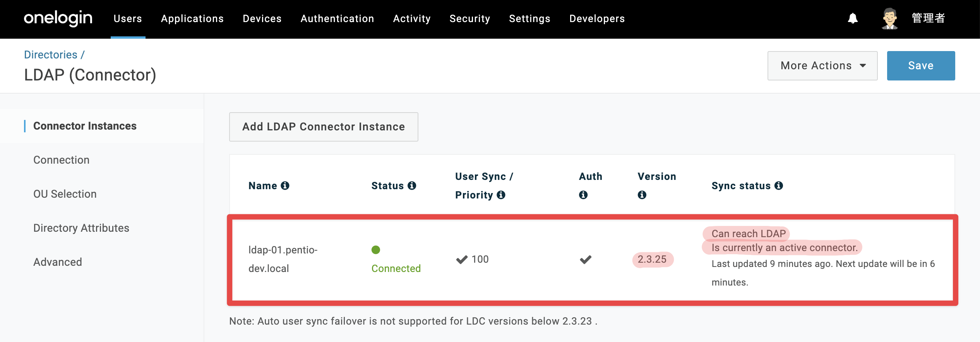Click the 管理者 user name
This screenshot has width=980, height=342.
[x=928, y=18]
